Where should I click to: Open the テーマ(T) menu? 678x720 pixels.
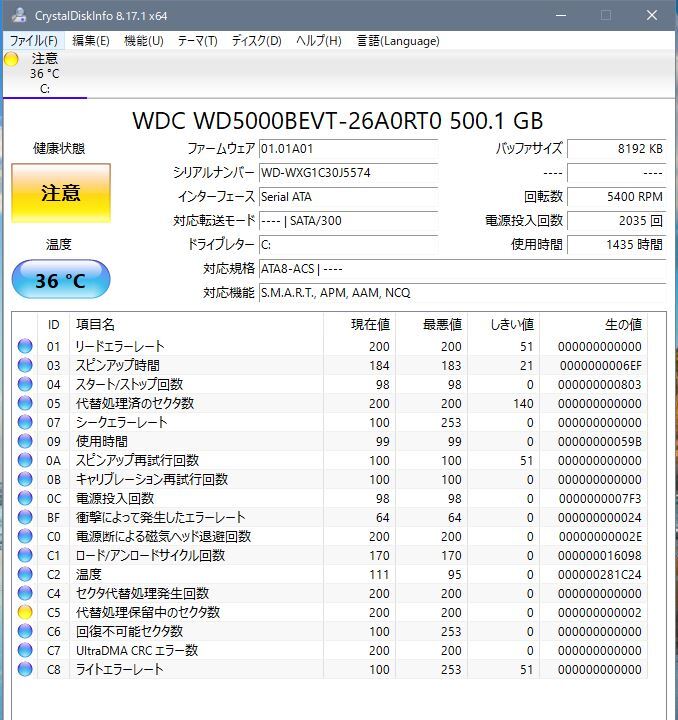pyautogui.click(x=197, y=41)
